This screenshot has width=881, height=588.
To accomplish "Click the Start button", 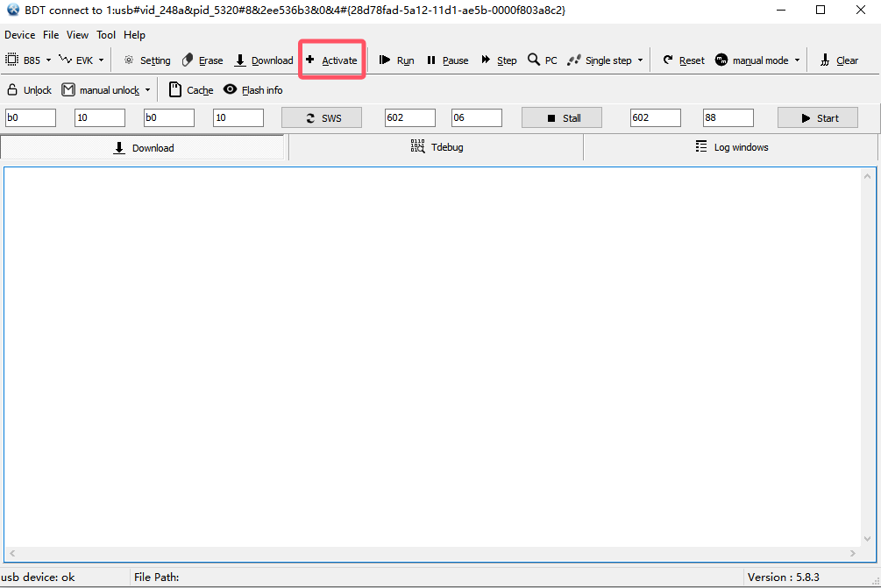I will tap(818, 118).
